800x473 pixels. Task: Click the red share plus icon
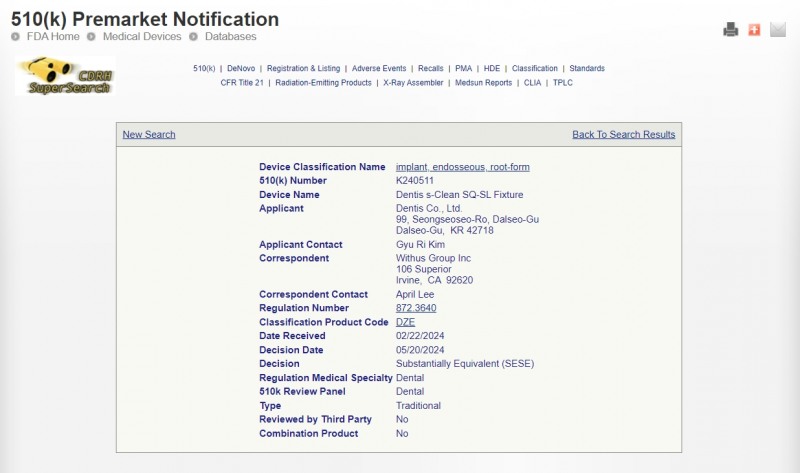(x=755, y=30)
